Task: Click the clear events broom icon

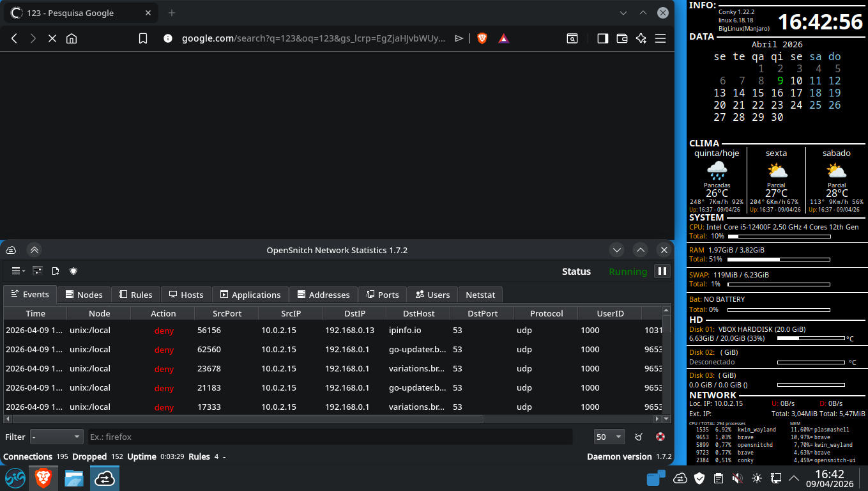Action: tap(638, 437)
